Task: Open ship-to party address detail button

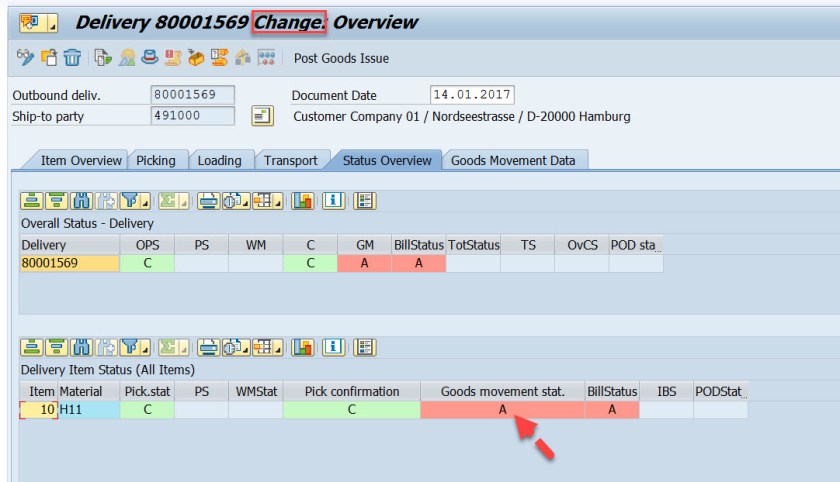Action: tap(262, 116)
